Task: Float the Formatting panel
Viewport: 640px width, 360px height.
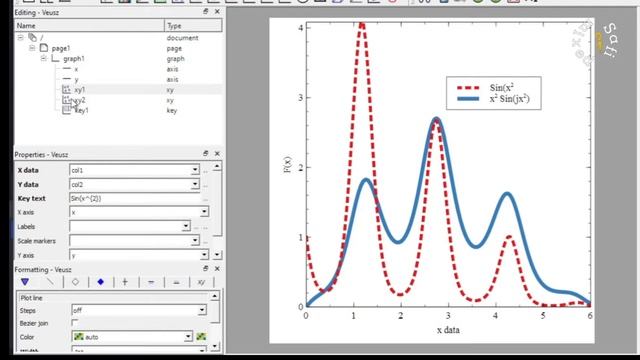Action: (x=206, y=268)
